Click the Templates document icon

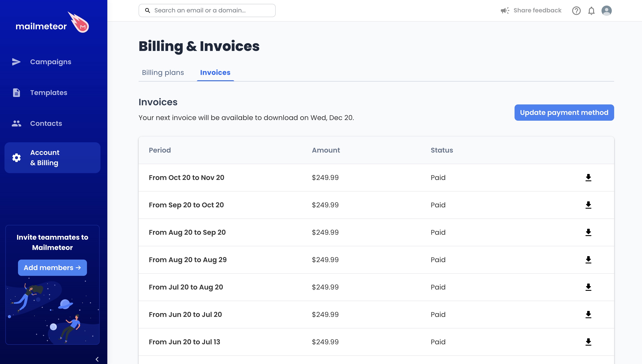tap(16, 92)
